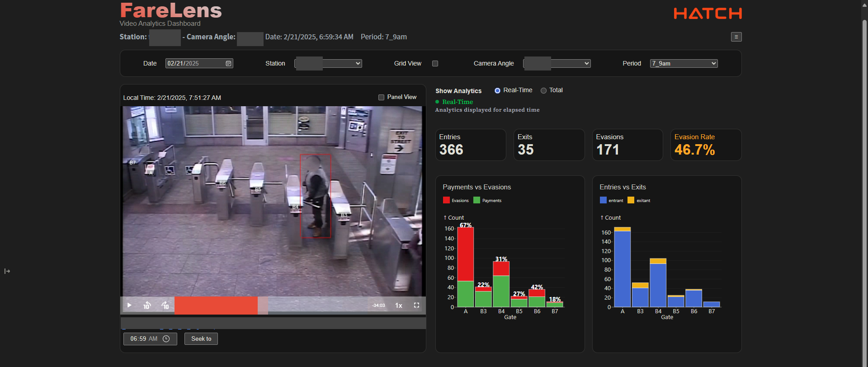Play the surveillance video
868x367 pixels.
[x=129, y=306]
